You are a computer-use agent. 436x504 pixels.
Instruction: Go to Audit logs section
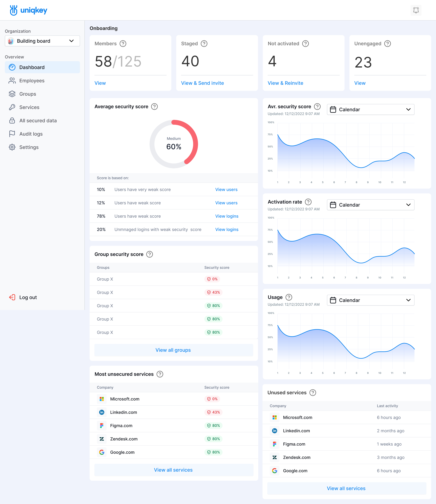coord(31,134)
